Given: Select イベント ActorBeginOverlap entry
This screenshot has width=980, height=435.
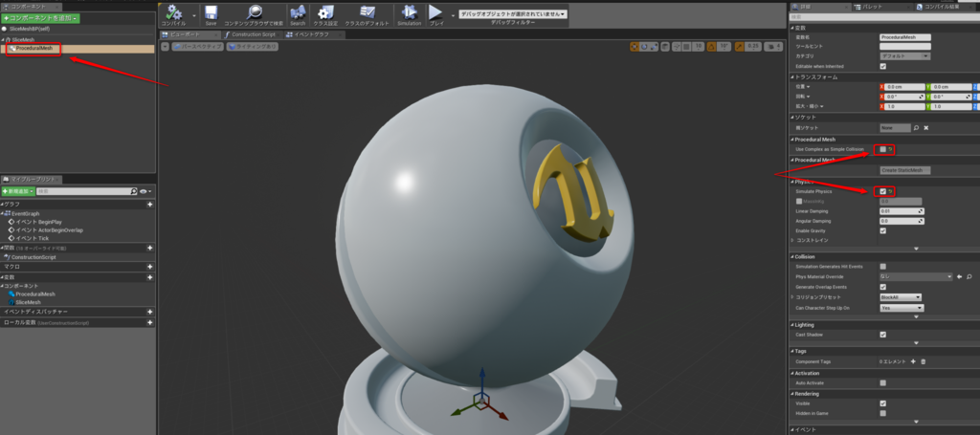Looking at the screenshot, I should click(45, 230).
